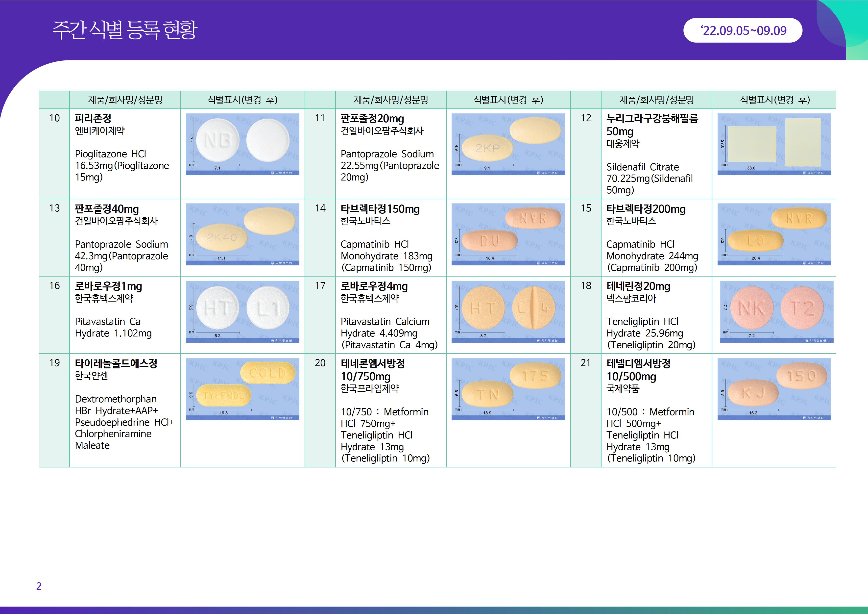This screenshot has height=614, width=868.
Task: Select the 로바로우정1mg HT L1 pill image
Action: coord(242,312)
